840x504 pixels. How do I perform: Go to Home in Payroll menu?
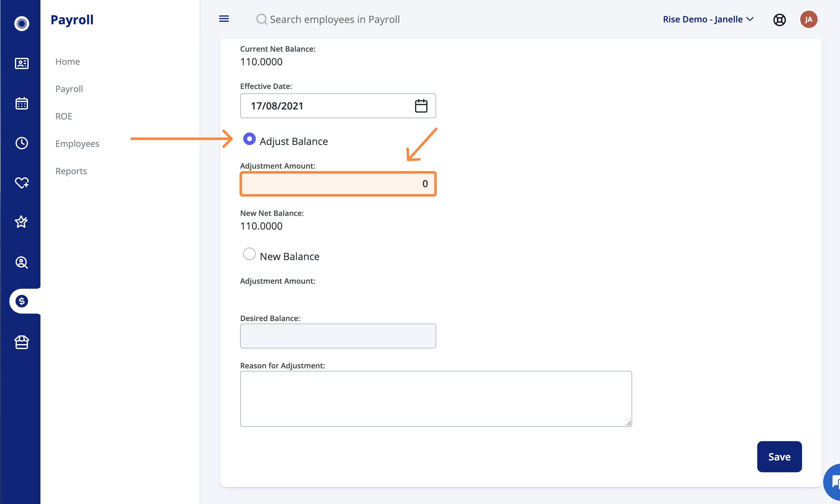(68, 62)
